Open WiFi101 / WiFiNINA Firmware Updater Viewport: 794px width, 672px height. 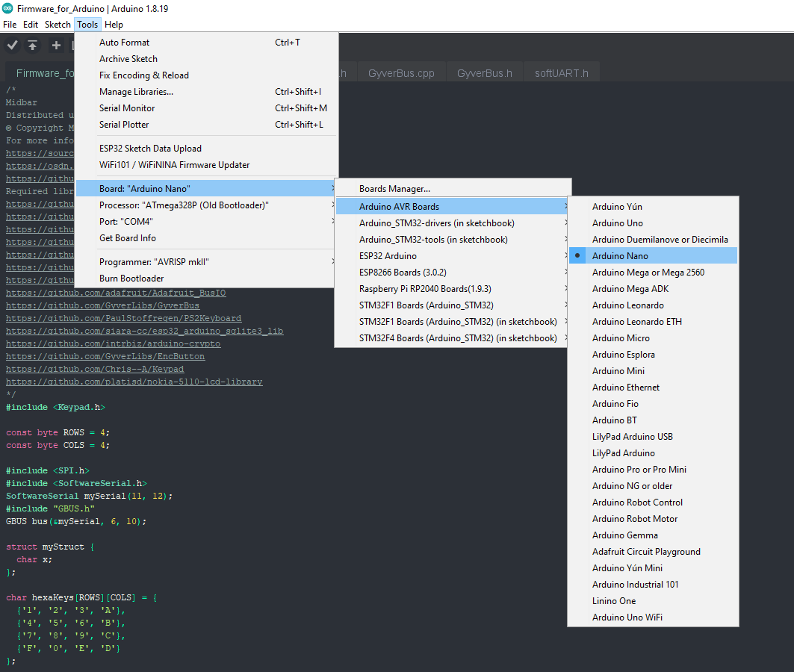point(207,165)
